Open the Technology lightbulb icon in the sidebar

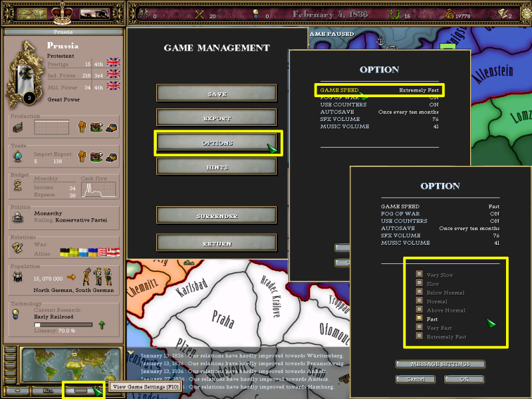(15, 314)
